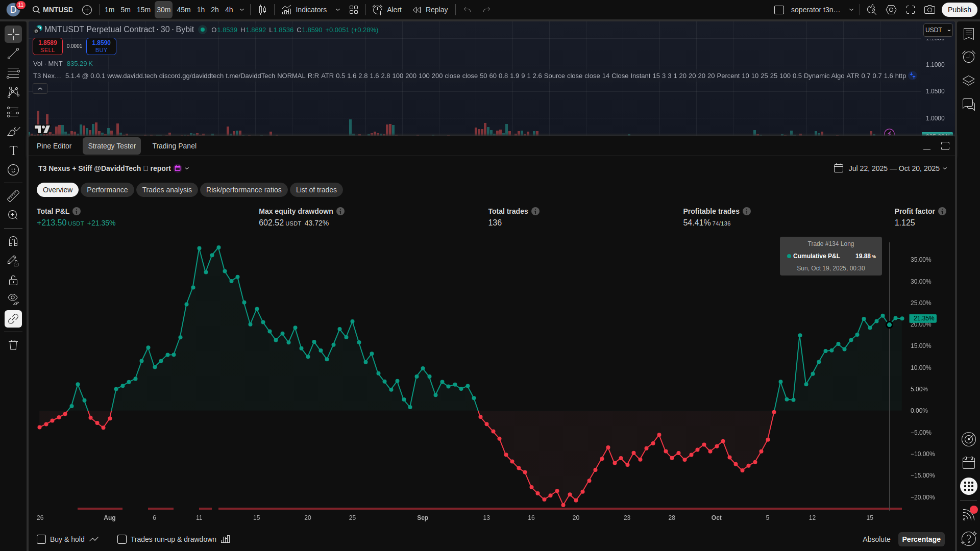This screenshot has width=980, height=551.
Task: Select the text annotation tool
Action: (x=13, y=151)
